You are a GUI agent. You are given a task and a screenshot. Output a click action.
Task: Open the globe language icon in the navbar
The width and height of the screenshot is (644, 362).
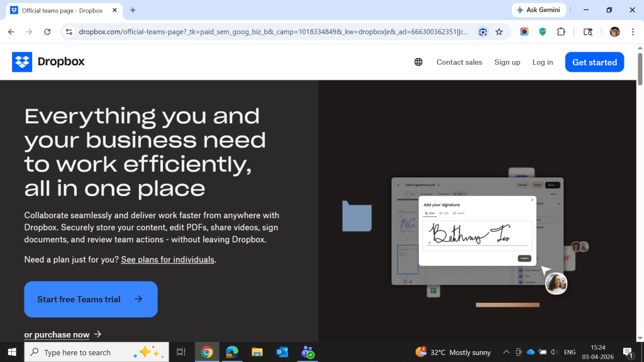click(418, 62)
